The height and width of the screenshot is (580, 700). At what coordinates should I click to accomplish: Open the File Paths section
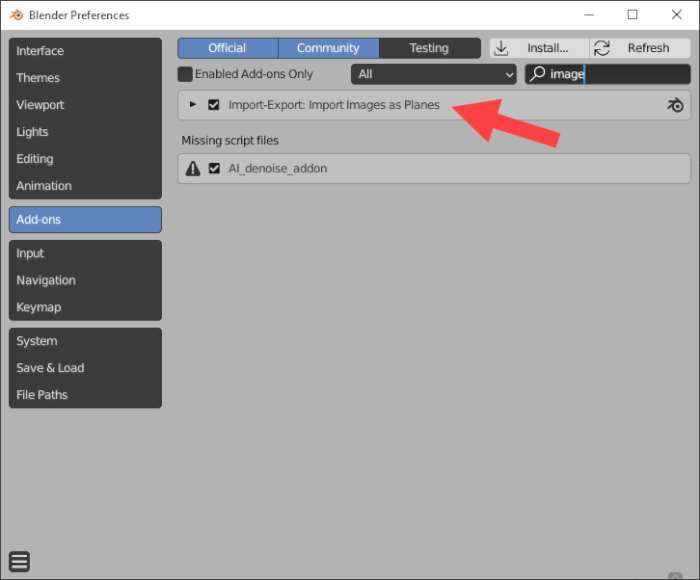pyautogui.click(x=85, y=395)
